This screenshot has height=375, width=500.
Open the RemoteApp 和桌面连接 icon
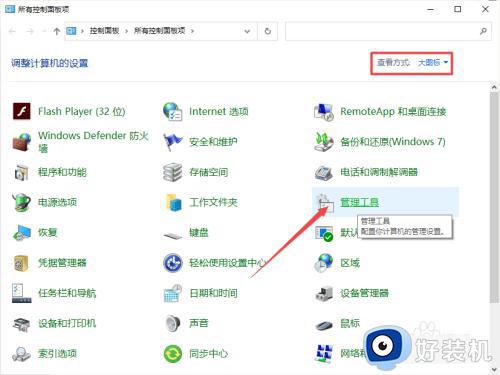324,112
